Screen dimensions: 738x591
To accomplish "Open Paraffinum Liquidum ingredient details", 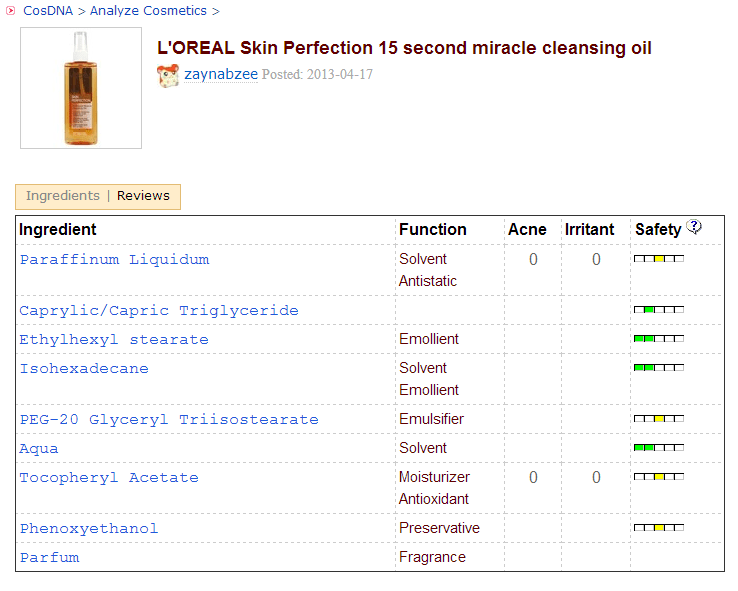I will point(114,260).
